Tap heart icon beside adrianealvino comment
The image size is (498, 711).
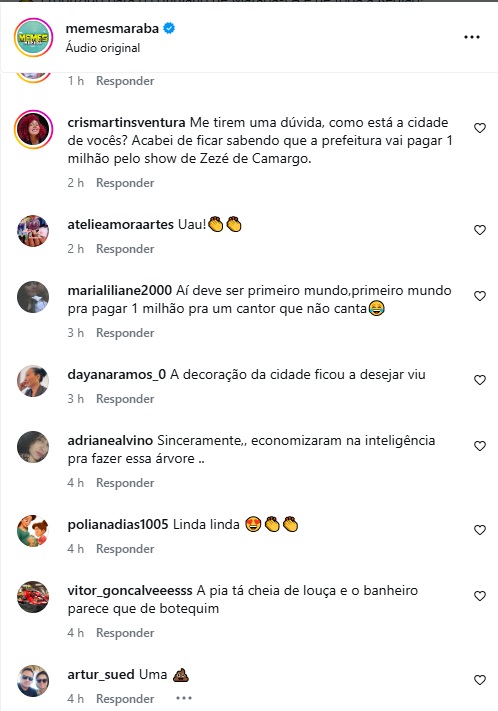tap(480, 446)
